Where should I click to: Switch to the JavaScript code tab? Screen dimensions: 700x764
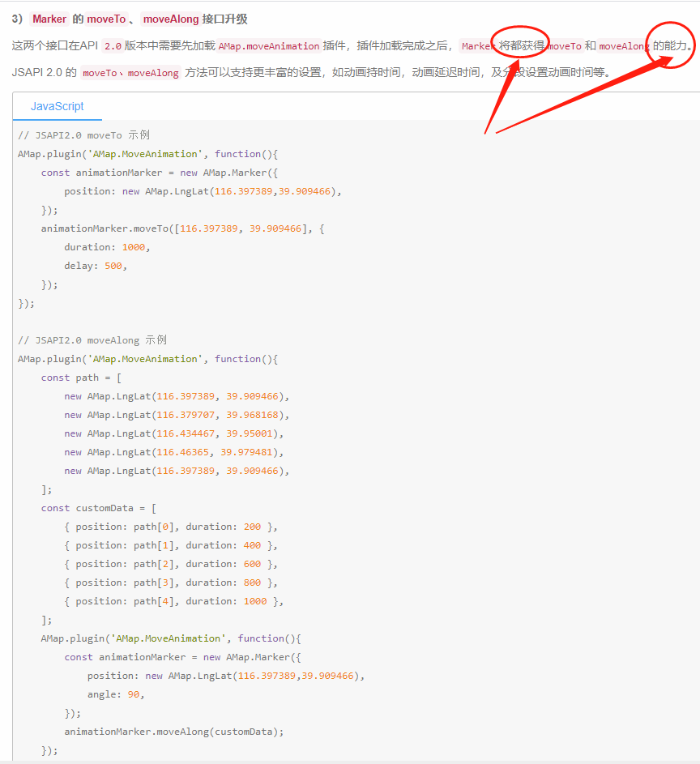[57, 106]
